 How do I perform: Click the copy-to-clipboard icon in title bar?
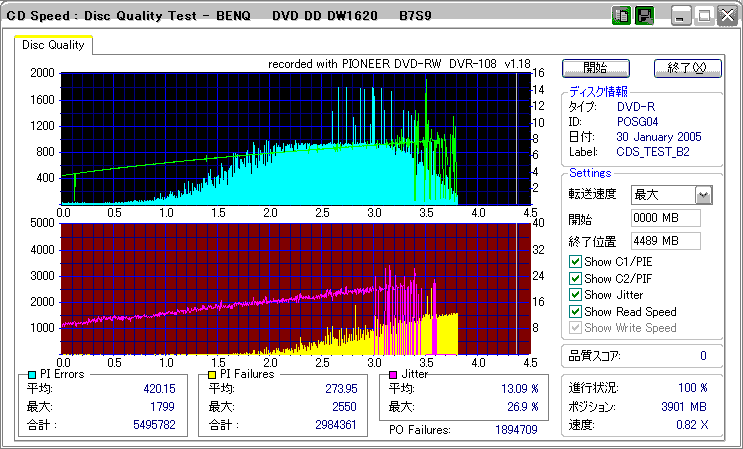(x=621, y=16)
